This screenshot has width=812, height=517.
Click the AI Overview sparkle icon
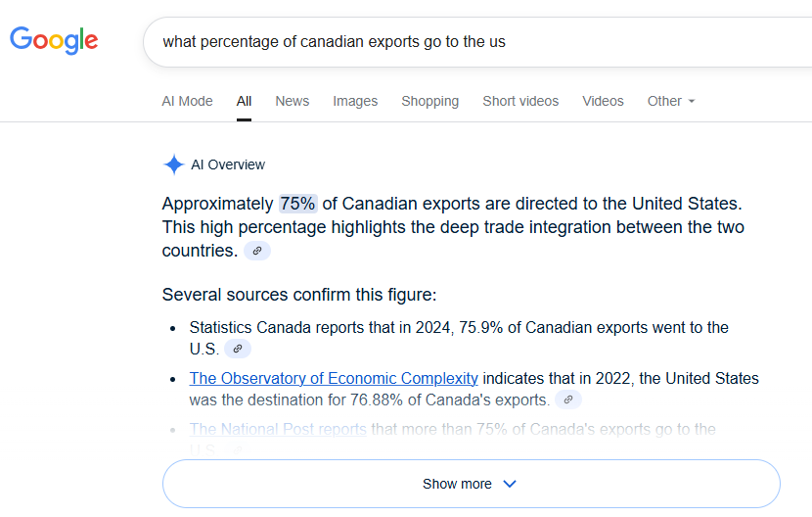[x=173, y=164]
